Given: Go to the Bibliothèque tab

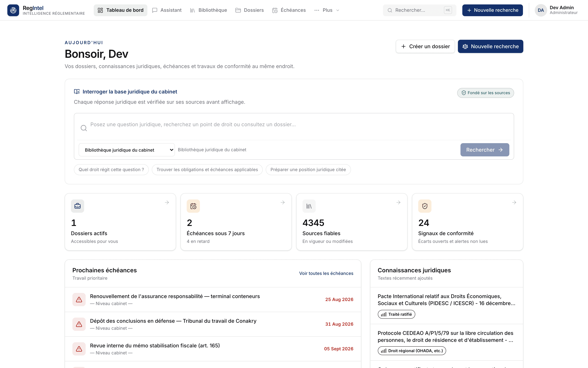Looking at the screenshot, I should [209, 10].
